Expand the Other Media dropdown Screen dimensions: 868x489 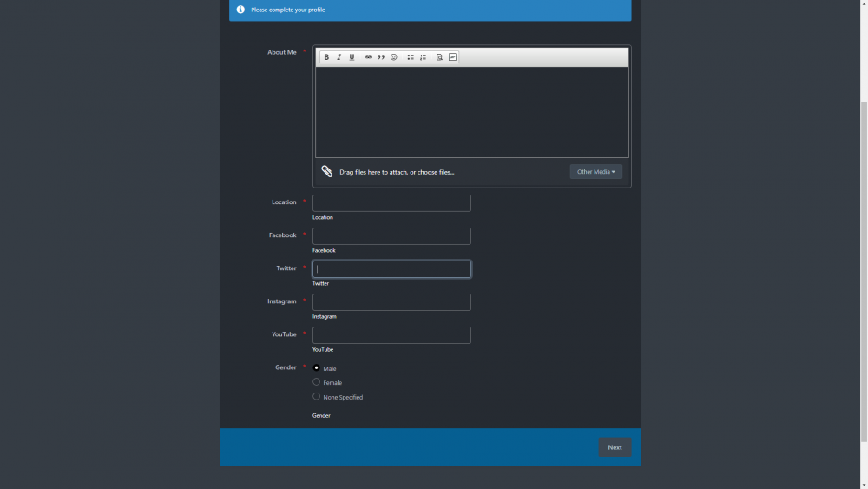[595, 172]
